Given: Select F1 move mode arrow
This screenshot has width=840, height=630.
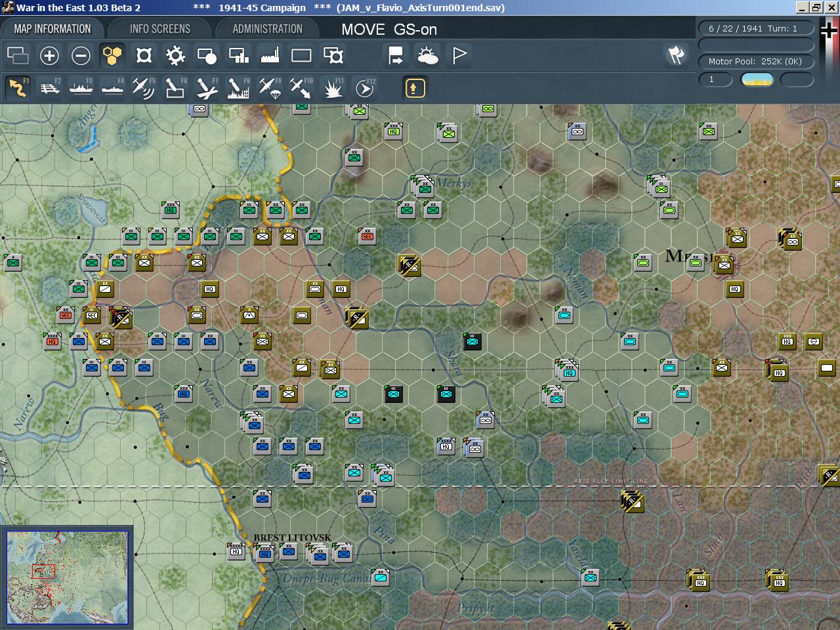Looking at the screenshot, I should [18, 87].
